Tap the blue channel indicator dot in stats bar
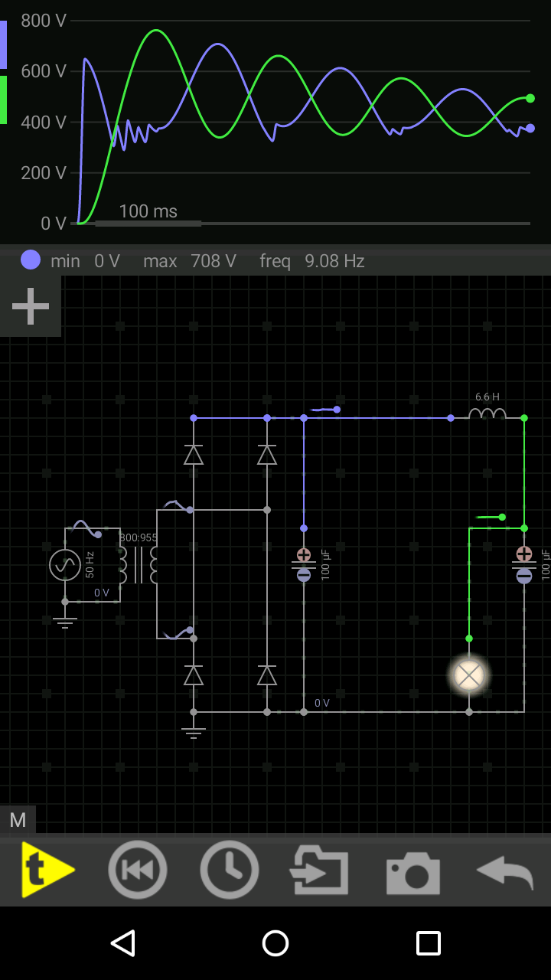This screenshot has width=551, height=980. [31, 260]
